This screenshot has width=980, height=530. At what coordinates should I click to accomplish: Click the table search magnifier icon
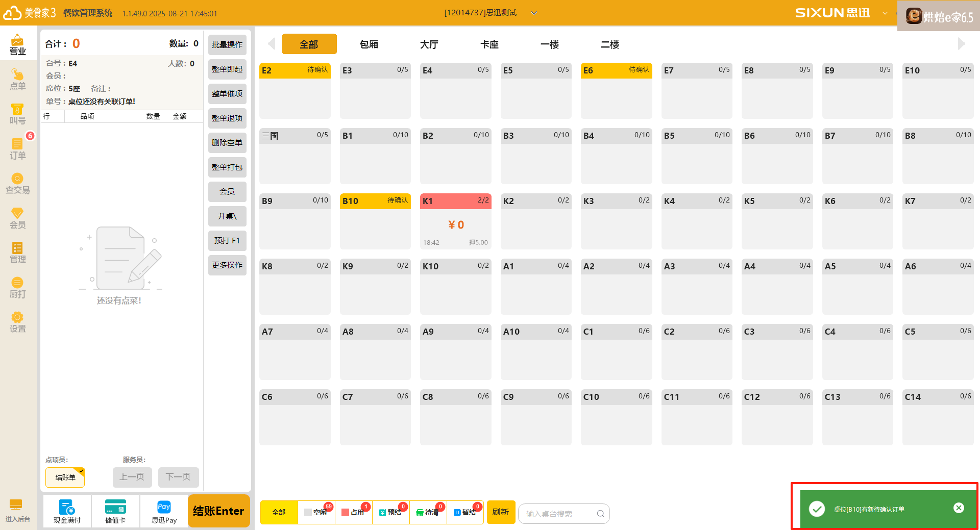pos(600,514)
